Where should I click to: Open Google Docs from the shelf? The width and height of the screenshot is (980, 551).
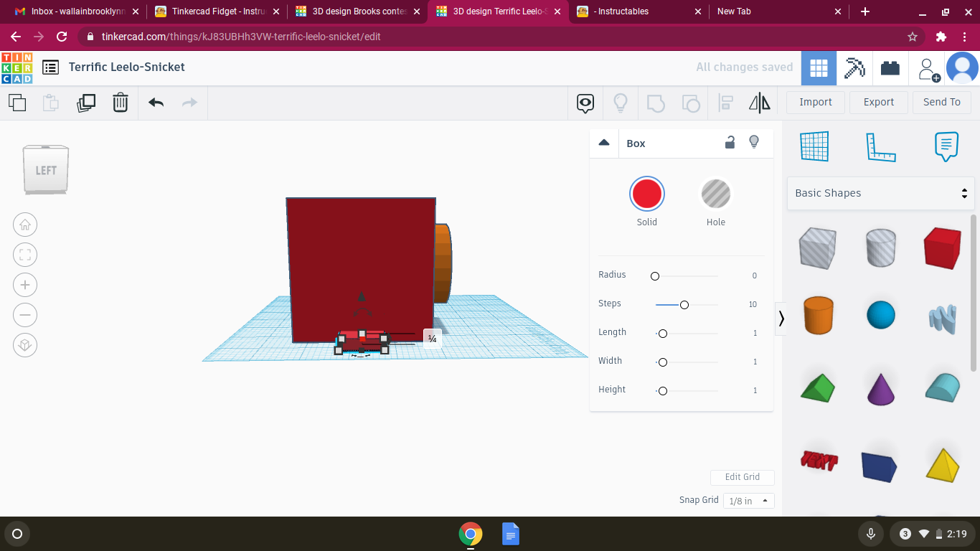tap(510, 534)
